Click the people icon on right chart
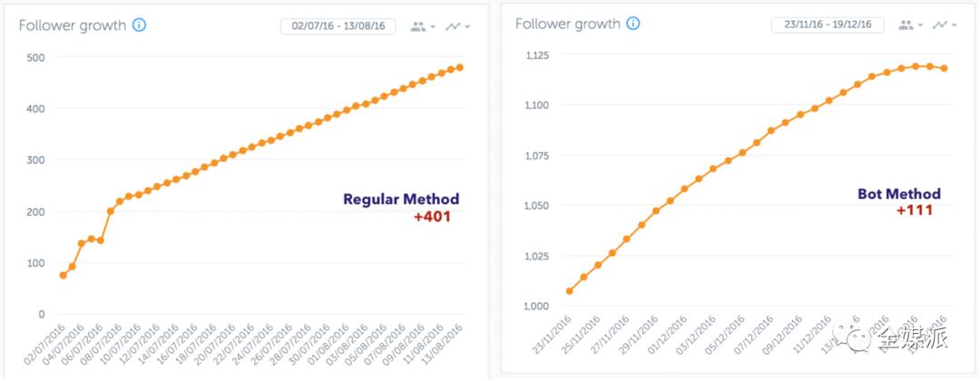This screenshot has width=980, height=381. [x=905, y=24]
